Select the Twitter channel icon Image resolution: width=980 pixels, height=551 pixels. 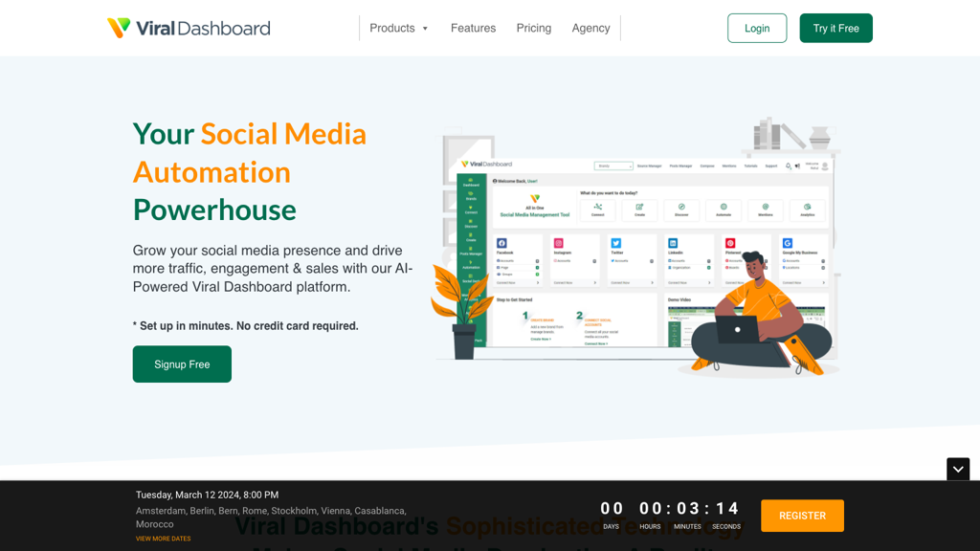click(x=615, y=243)
